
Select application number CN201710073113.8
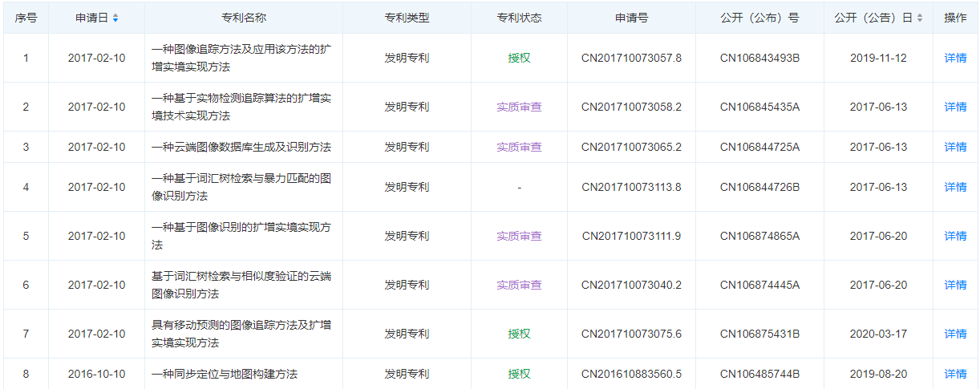(632, 187)
